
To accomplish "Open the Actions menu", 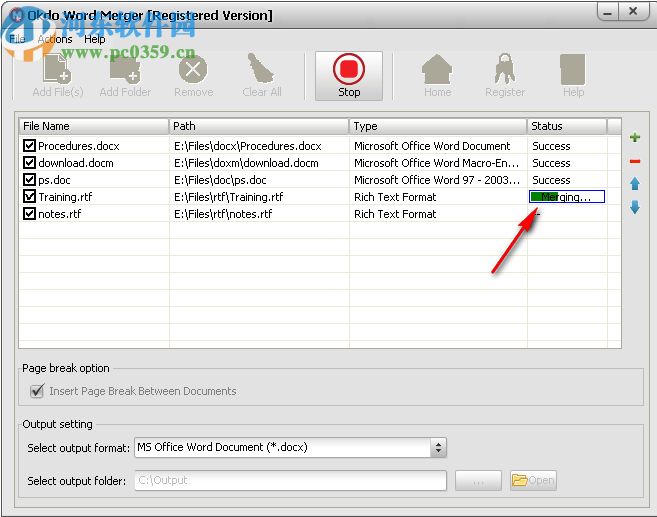I will coord(55,39).
